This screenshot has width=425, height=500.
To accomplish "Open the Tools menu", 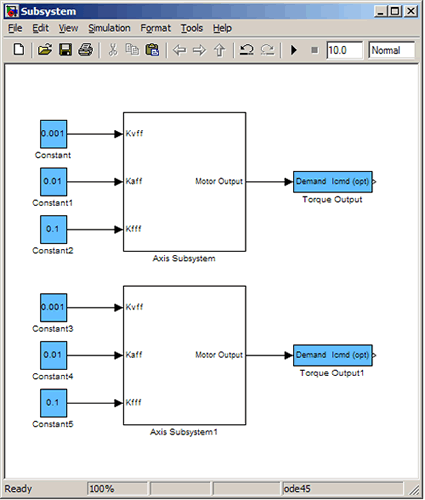I will click(192, 28).
